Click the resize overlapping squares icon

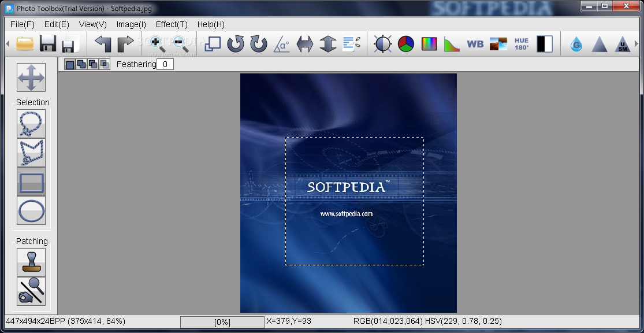click(213, 43)
